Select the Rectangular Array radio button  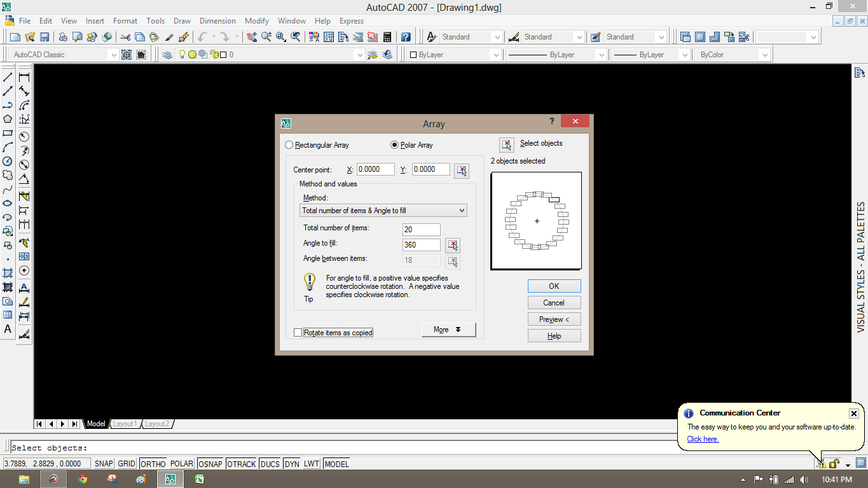[290, 145]
